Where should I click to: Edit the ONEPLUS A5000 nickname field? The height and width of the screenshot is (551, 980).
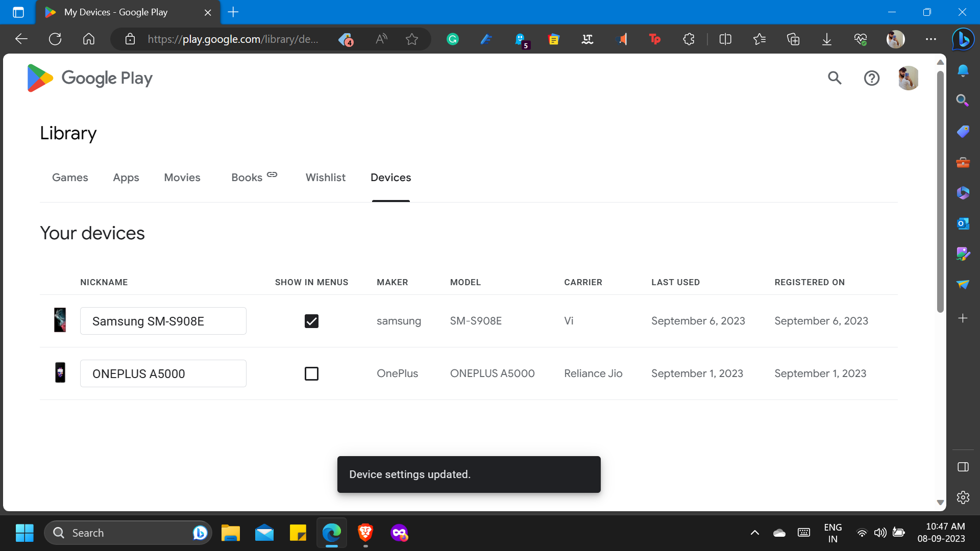point(163,373)
